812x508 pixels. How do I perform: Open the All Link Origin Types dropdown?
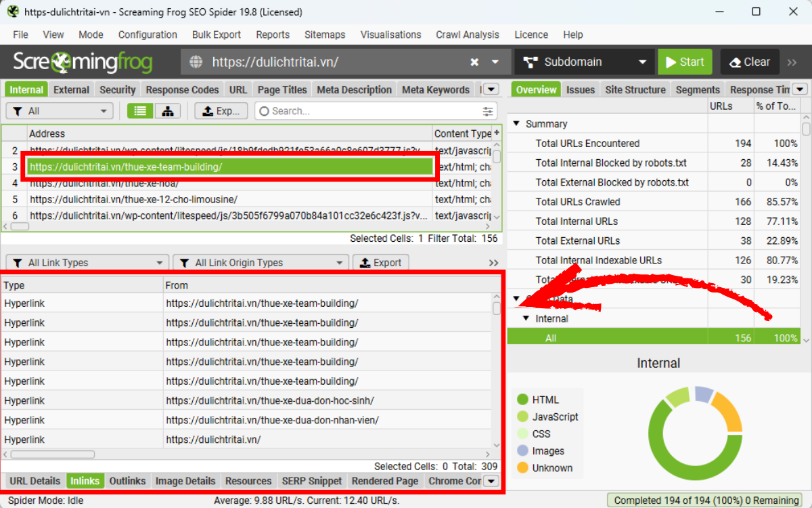pos(261,263)
